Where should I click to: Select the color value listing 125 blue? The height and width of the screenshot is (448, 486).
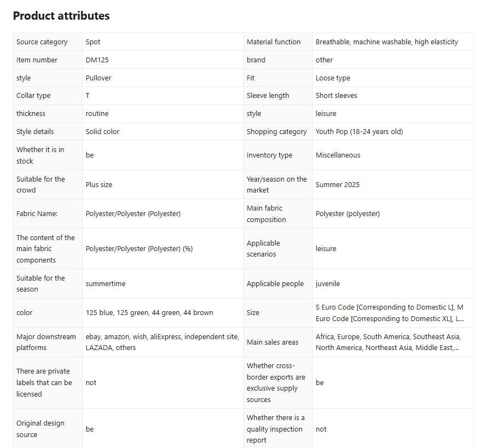149,313
